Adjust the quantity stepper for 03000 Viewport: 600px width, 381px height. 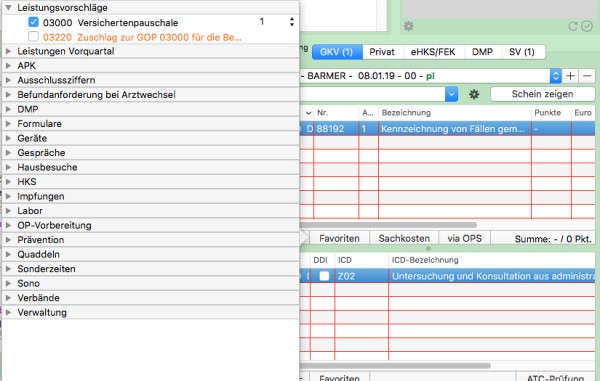292,22
